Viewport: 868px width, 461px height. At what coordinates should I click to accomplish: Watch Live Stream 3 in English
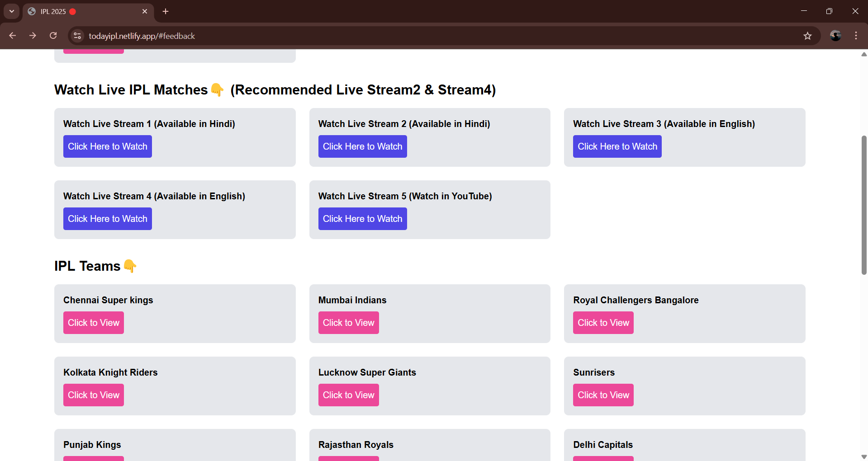point(617,146)
